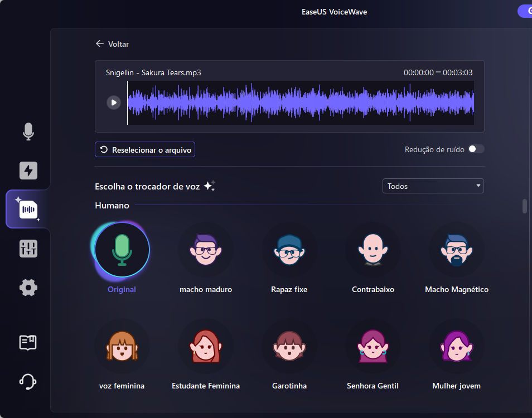
Task: Open the settings gear in the sidebar
Action: tap(28, 288)
